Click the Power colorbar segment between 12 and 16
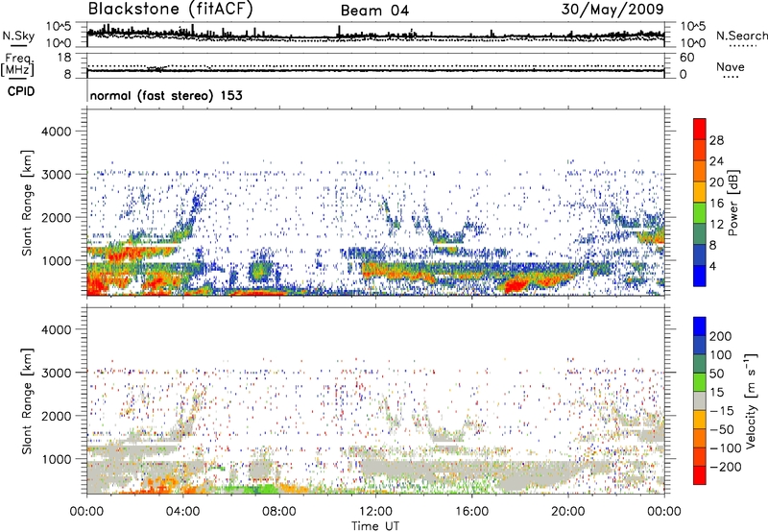Image resolution: width=768 pixels, height=532 pixels. pyautogui.click(x=700, y=212)
